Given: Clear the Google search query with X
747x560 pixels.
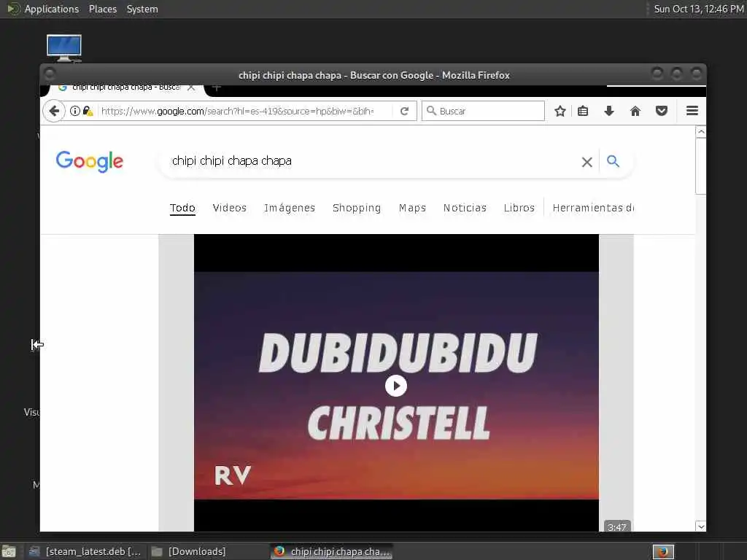Looking at the screenshot, I should [587, 162].
